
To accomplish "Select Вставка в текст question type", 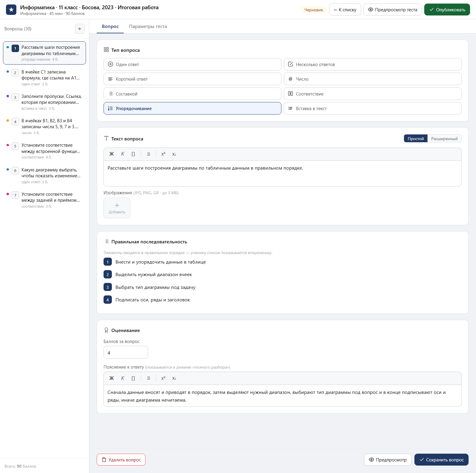I will pos(372,108).
